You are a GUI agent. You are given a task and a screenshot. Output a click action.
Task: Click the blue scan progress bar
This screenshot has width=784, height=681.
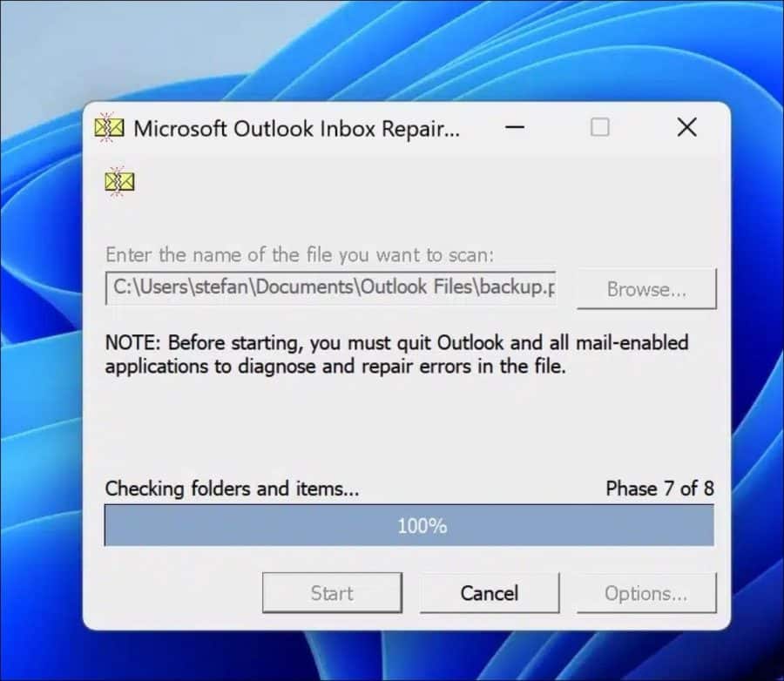point(409,525)
